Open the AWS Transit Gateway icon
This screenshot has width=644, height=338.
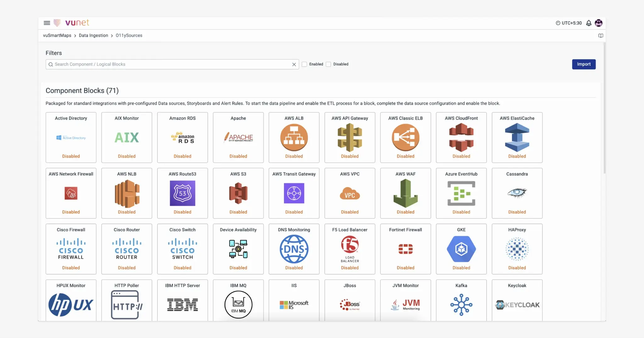[294, 193]
